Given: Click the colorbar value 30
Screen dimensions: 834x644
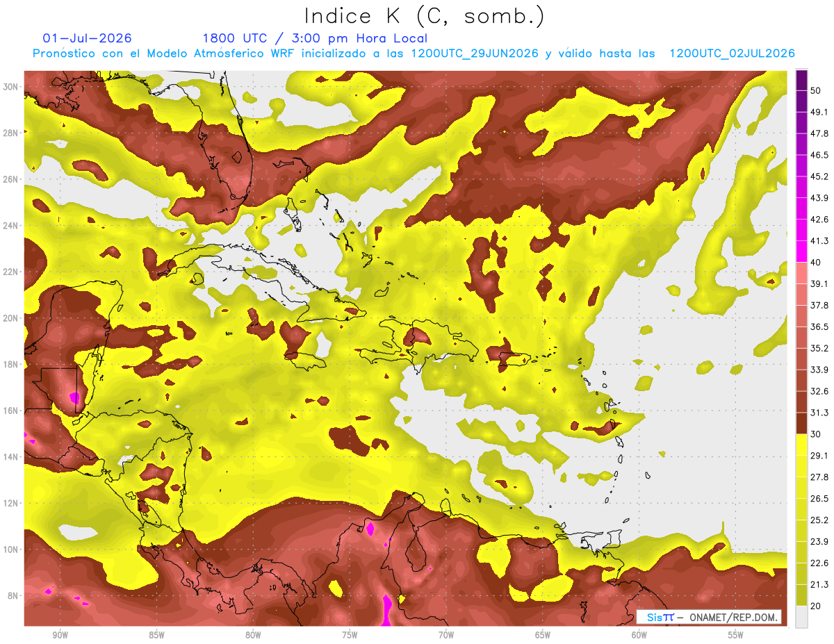Looking at the screenshot, I should [x=817, y=434].
